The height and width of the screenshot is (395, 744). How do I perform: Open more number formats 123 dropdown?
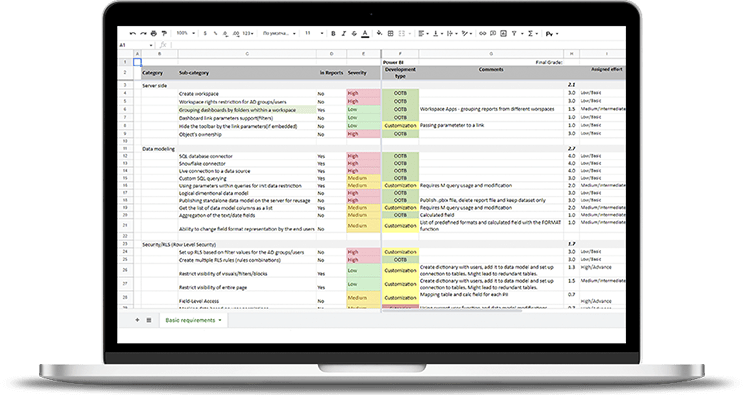[248, 33]
